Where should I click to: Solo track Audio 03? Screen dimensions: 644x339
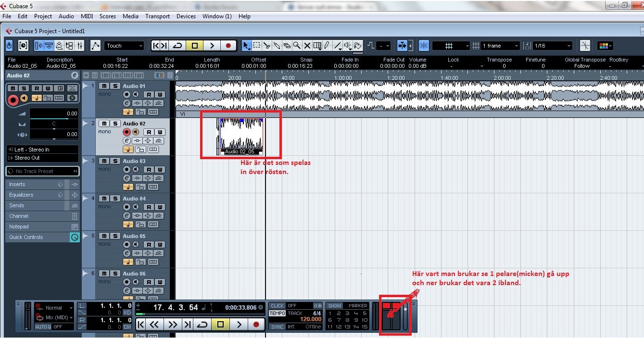click(115, 161)
